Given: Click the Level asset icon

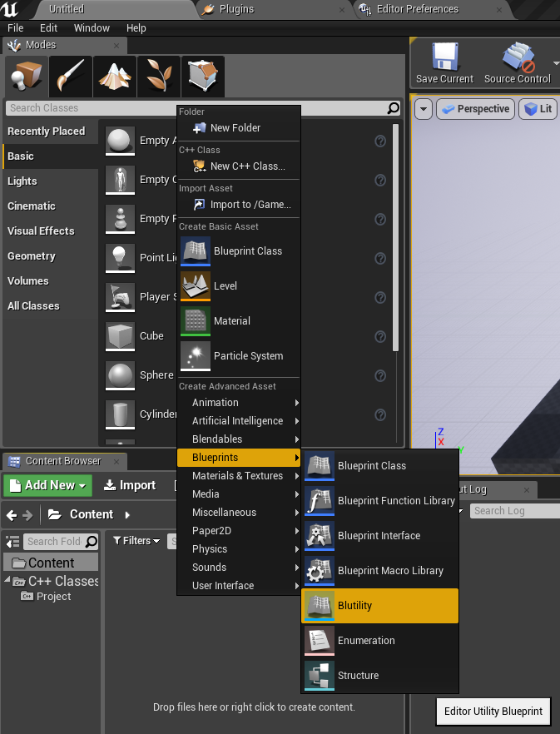Looking at the screenshot, I should 196,286.
